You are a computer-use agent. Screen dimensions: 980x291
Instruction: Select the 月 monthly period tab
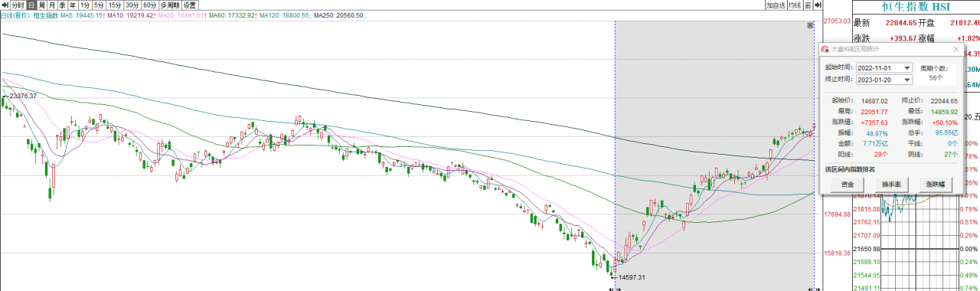pos(52,5)
